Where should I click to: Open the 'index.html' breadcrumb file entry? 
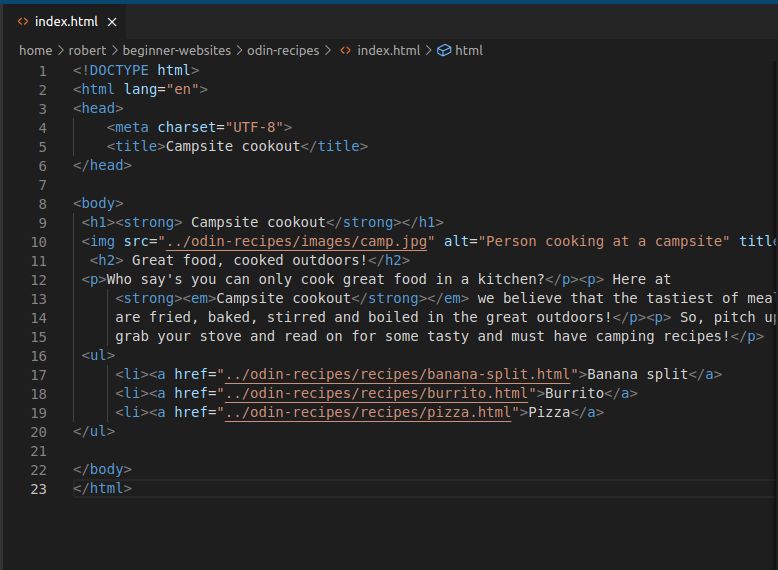tap(389, 51)
